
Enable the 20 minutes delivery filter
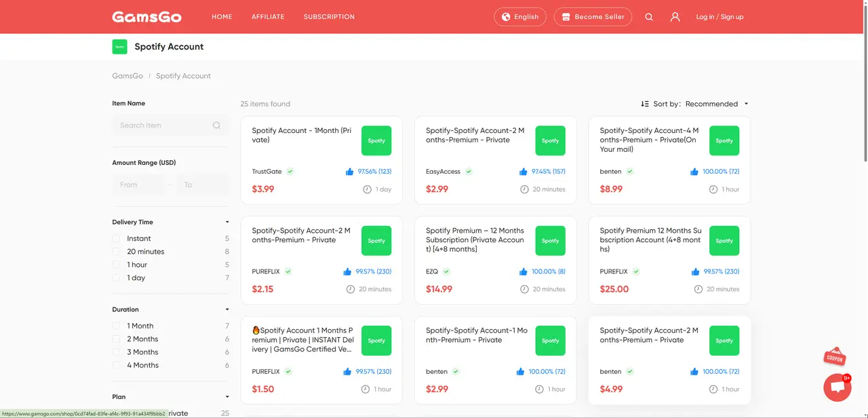point(116,252)
